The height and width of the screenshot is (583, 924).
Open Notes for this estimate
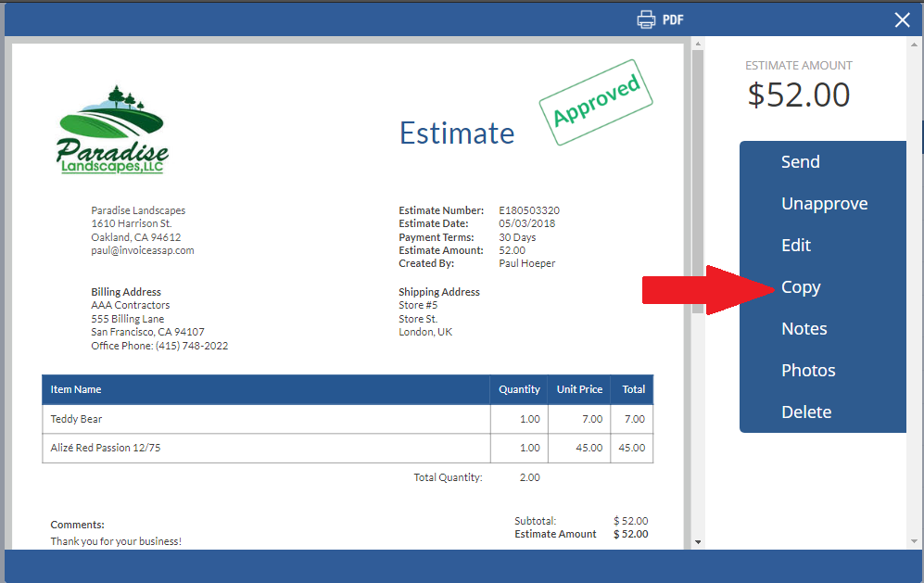tap(804, 328)
